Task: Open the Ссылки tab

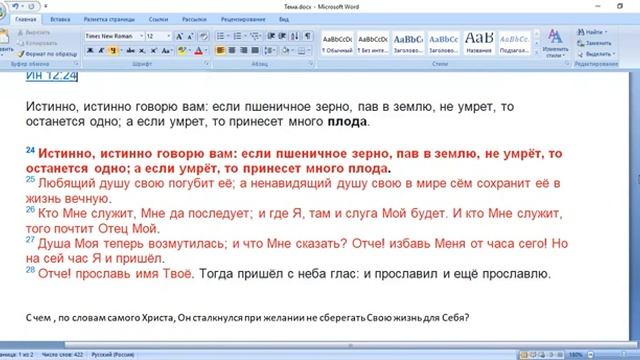Action: [158, 19]
